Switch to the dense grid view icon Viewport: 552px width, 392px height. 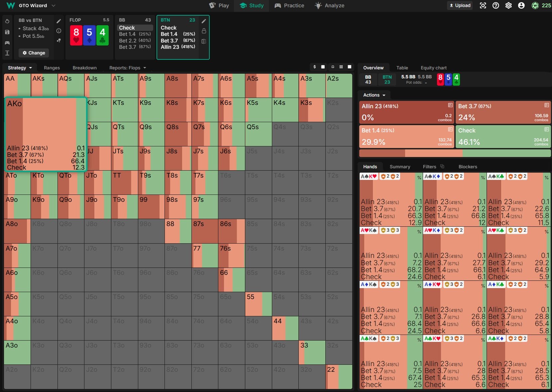point(341,67)
